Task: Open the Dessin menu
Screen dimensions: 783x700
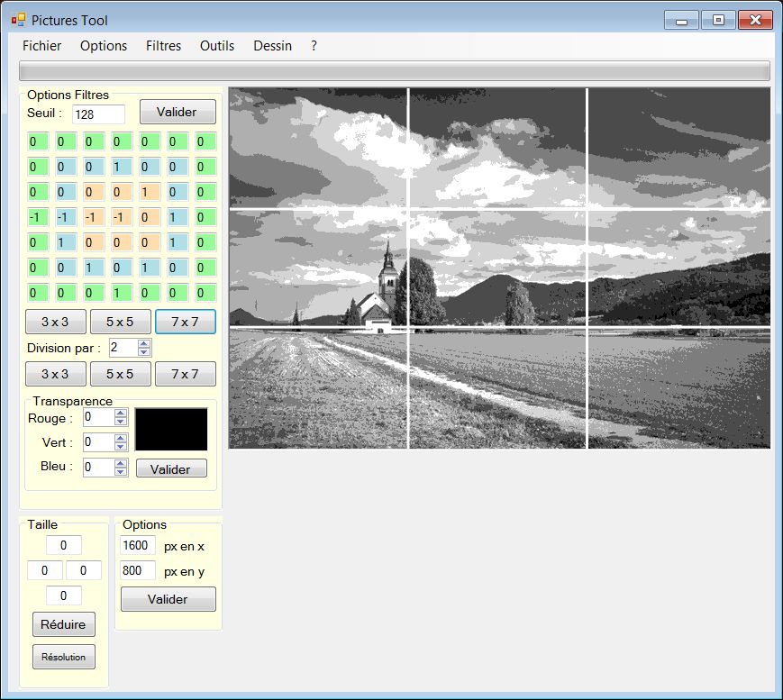Action: 273,46
